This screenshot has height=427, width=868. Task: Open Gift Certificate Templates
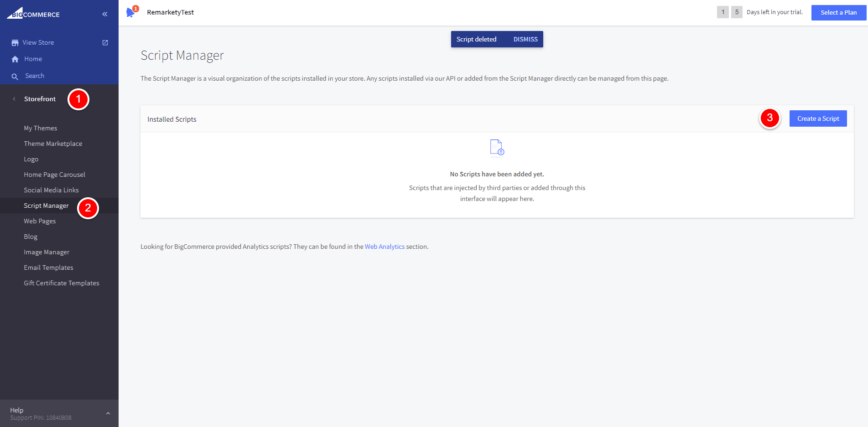pyautogui.click(x=62, y=283)
